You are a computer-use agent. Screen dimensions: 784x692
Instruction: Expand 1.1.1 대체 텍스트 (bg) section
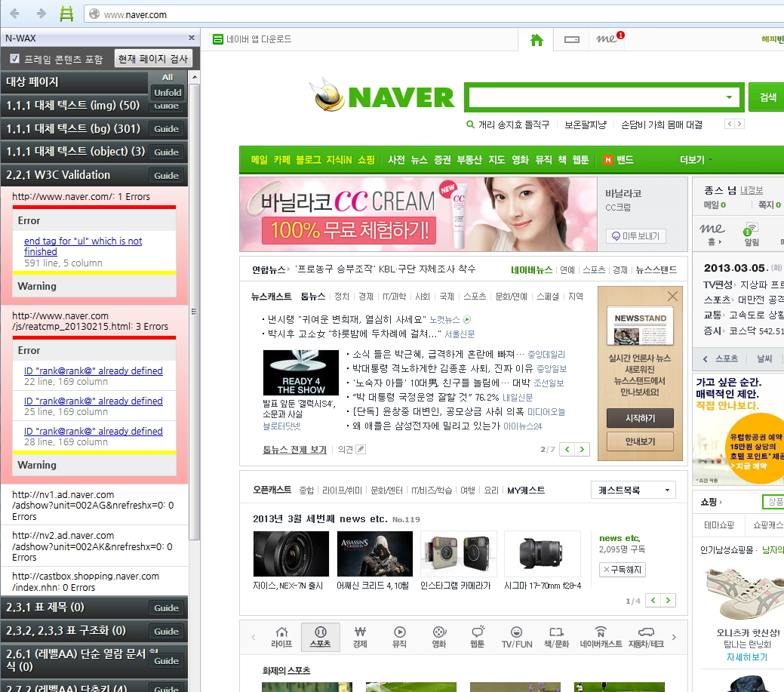pyautogui.click(x=73, y=129)
